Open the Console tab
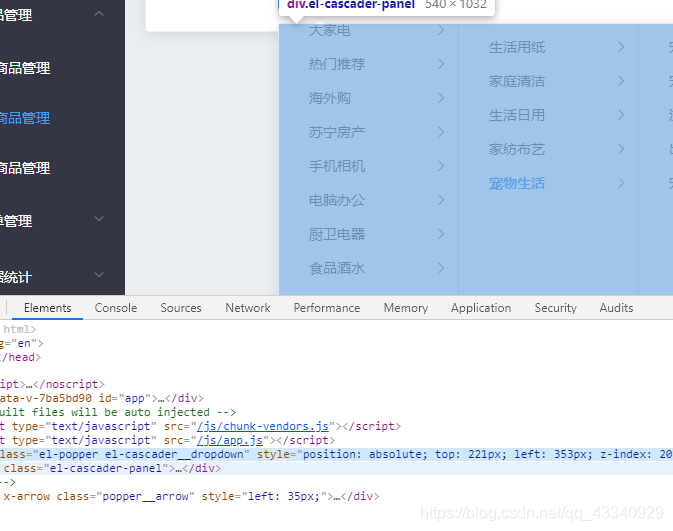673x531 pixels. [116, 308]
